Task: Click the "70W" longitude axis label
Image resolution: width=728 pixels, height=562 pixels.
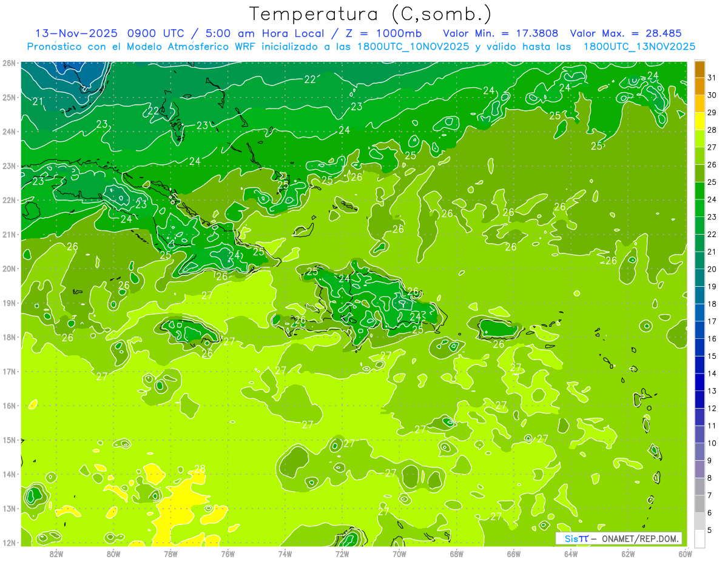Action: [399, 554]
